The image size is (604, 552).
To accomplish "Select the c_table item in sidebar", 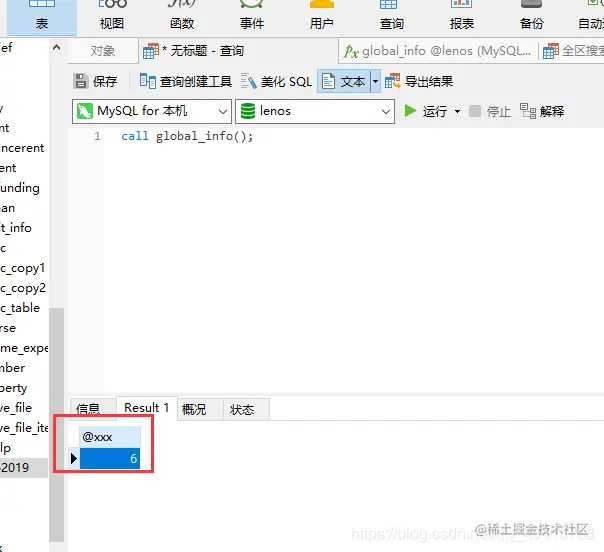I will 20,308.
